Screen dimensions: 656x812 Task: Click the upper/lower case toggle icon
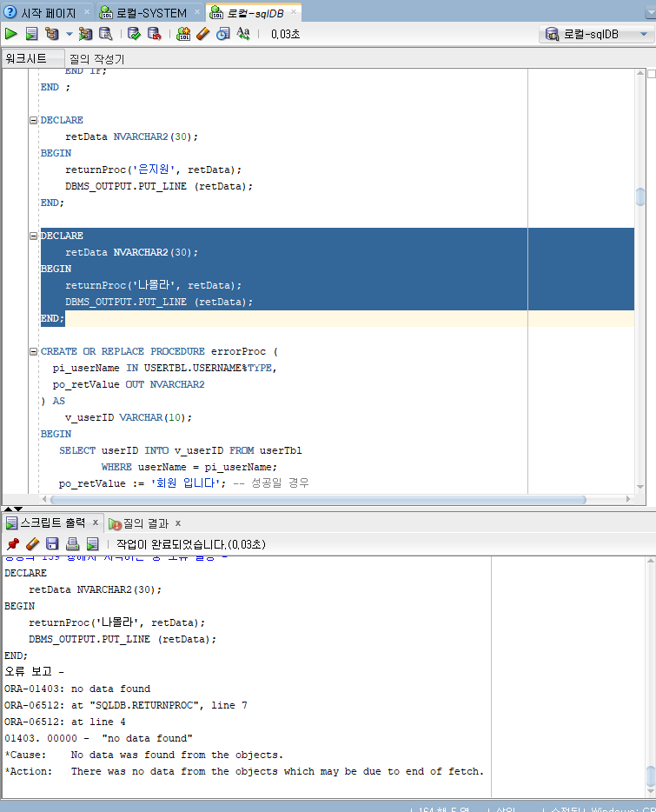(x=242, y=34)
